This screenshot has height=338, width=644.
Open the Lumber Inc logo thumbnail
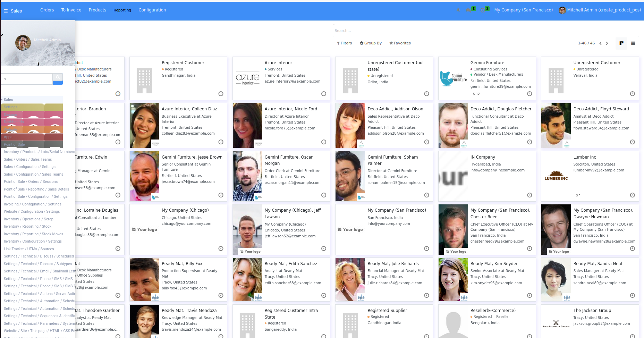556,176
